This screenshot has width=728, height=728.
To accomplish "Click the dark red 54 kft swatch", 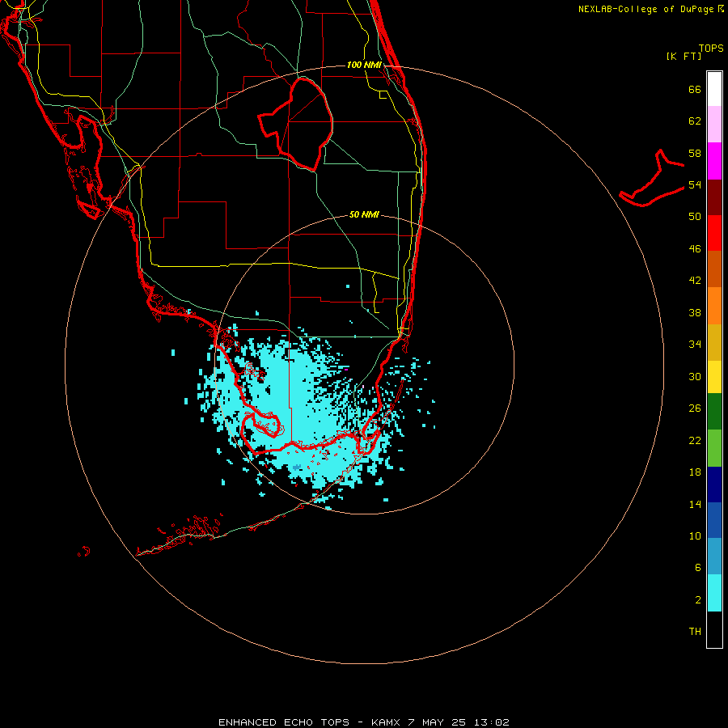I will pos(714,197).
